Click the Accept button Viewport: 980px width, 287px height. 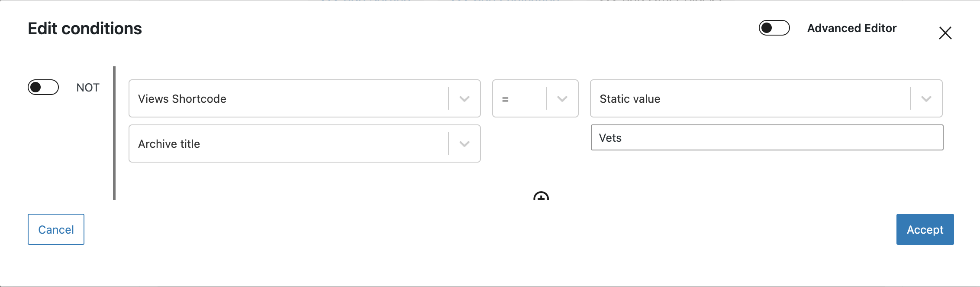coord(925,229)
